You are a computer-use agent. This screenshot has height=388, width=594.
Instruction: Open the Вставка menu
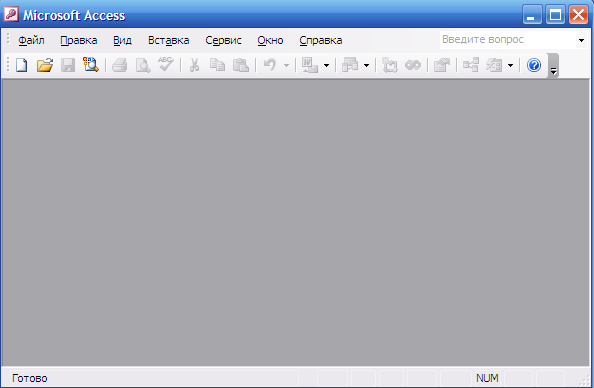[x=169, y=40]
